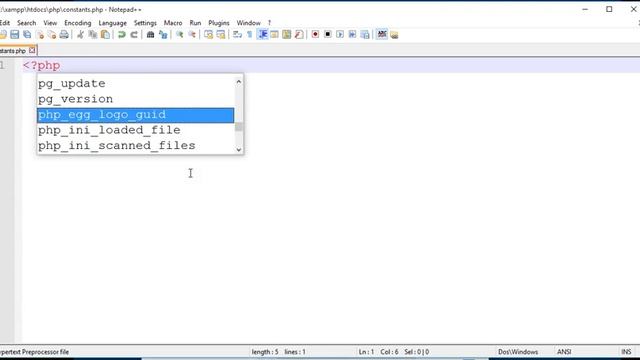Open the Run menu
Screen dimensions: 640x360
[196, 23]
